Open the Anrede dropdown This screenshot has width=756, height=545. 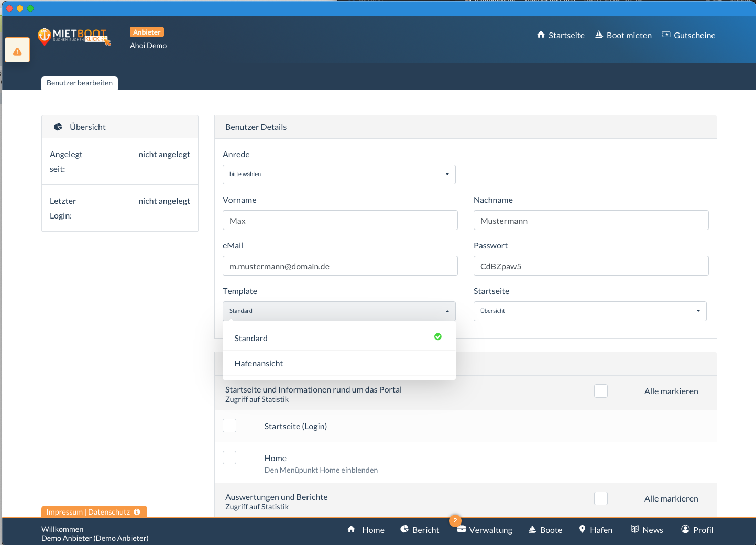point(339,175)
